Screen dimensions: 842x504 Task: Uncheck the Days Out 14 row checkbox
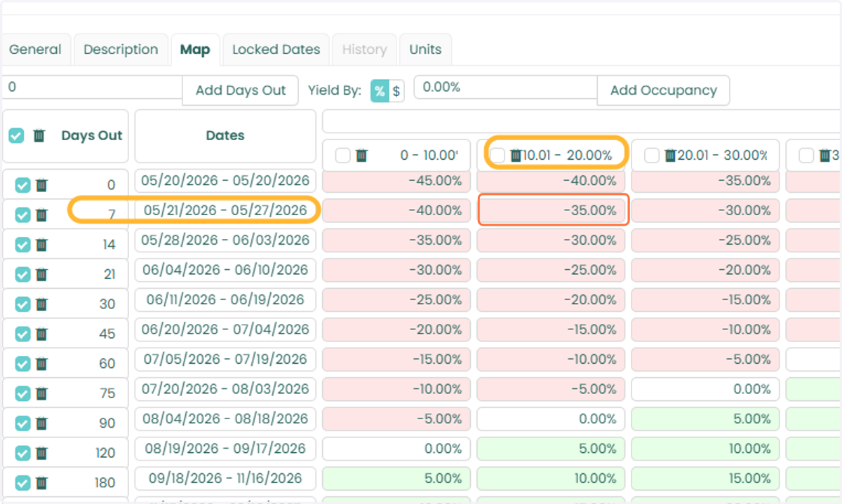click(22, 245)
